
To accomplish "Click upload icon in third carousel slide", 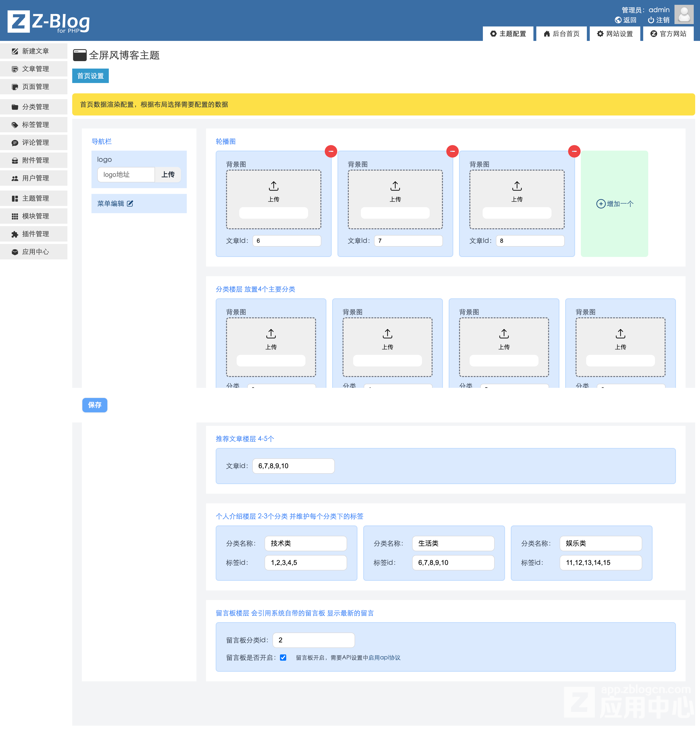I will [x=517, y=186].
